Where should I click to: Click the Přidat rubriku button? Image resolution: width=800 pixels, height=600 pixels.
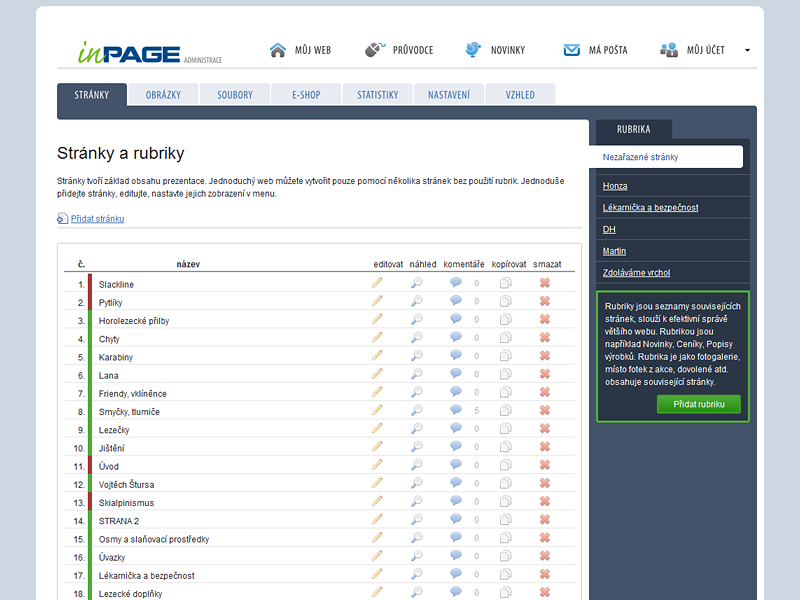pos(698,404)
